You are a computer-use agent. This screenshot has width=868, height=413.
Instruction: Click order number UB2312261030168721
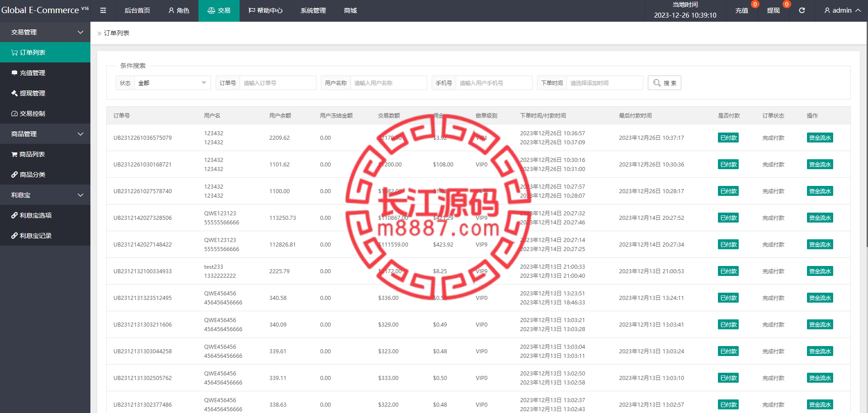tap(142, 164)
